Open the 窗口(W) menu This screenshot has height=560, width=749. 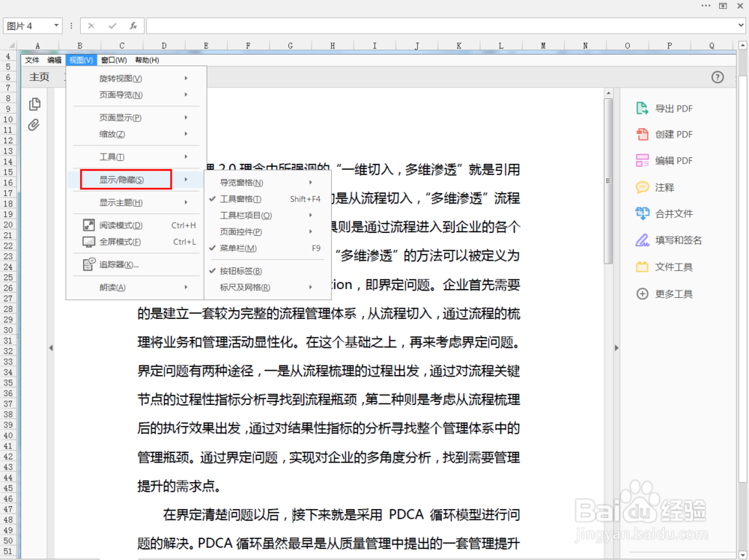pos(112,60)
